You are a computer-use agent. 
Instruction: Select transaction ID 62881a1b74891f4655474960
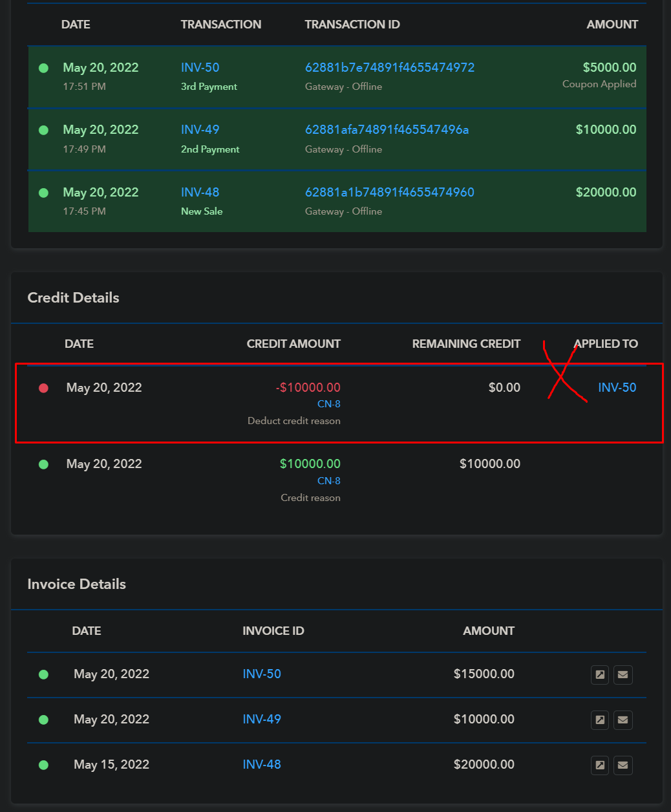(389, 192)
